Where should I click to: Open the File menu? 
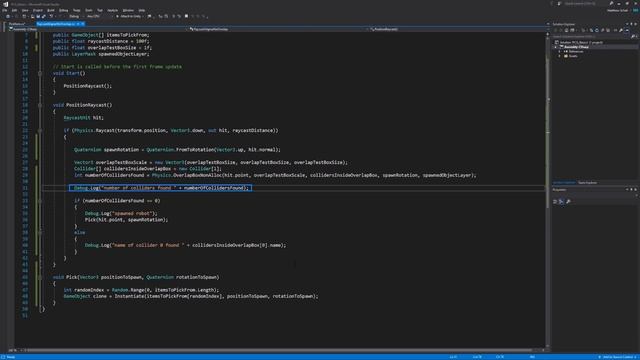pos(4,10)
